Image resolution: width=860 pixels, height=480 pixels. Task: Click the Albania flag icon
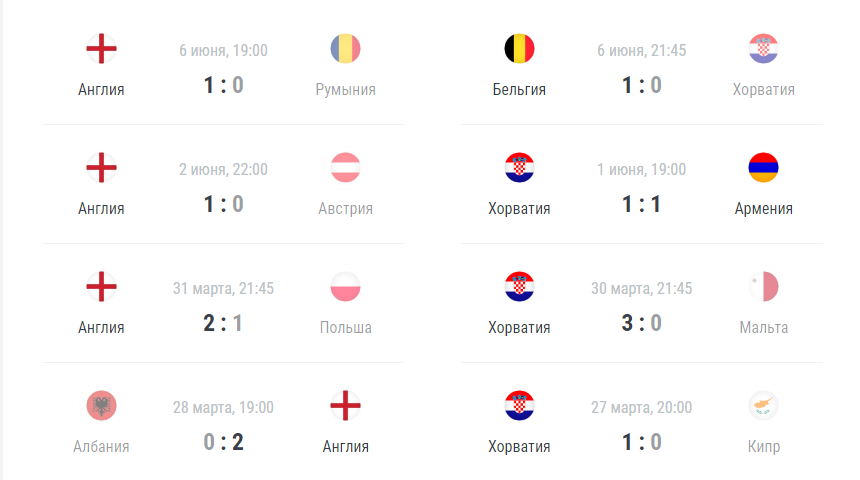pos(101,405)
